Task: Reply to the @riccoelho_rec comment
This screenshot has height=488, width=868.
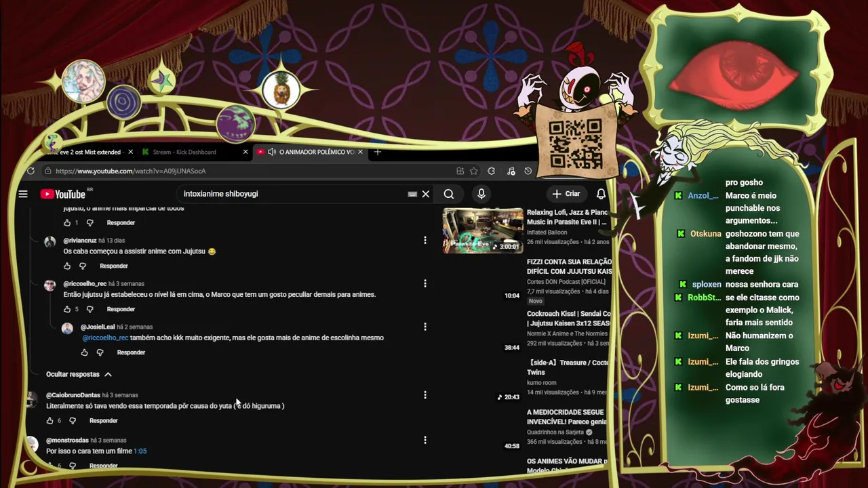Action: tap(121, 309)
